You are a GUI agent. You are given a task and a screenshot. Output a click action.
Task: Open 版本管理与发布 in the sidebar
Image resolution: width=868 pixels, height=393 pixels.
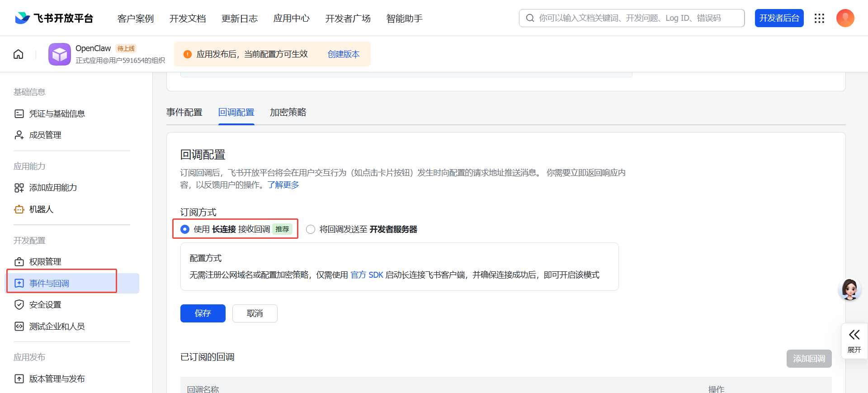57,379
